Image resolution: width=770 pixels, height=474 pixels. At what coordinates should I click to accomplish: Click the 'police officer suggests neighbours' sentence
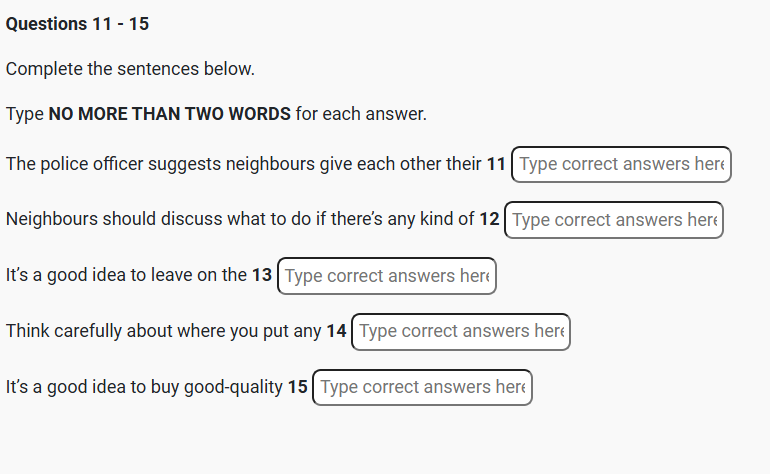[160, 164]
